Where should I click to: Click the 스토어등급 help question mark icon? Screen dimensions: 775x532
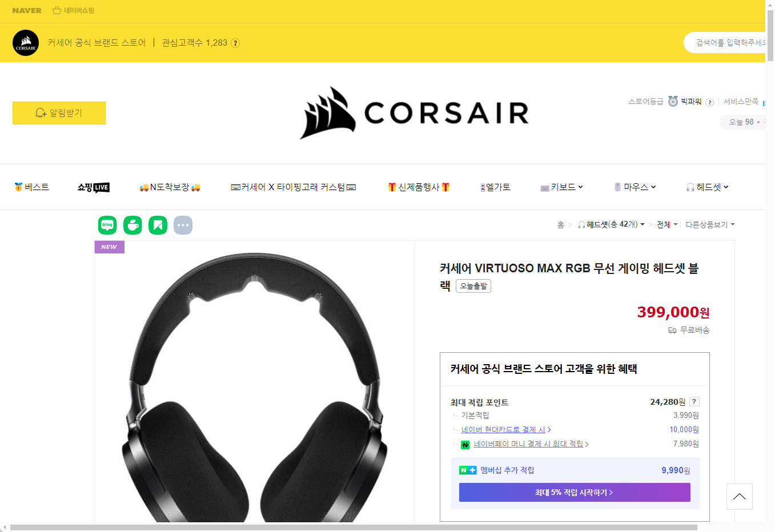coord(709,102)
